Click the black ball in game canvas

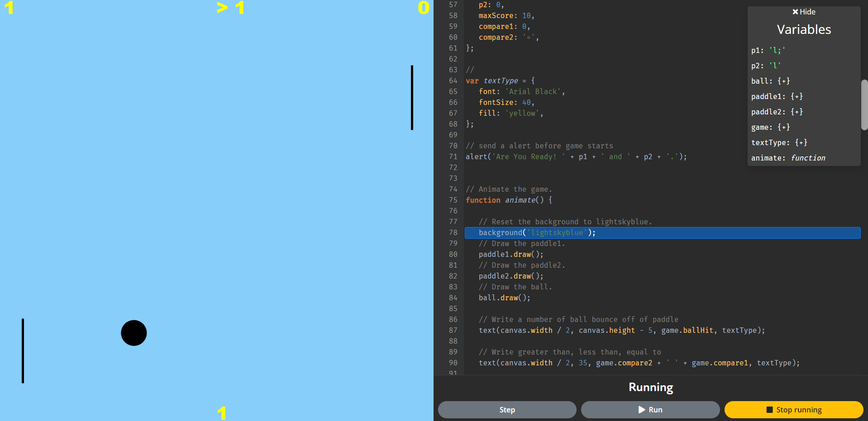[x=134, y=333]
